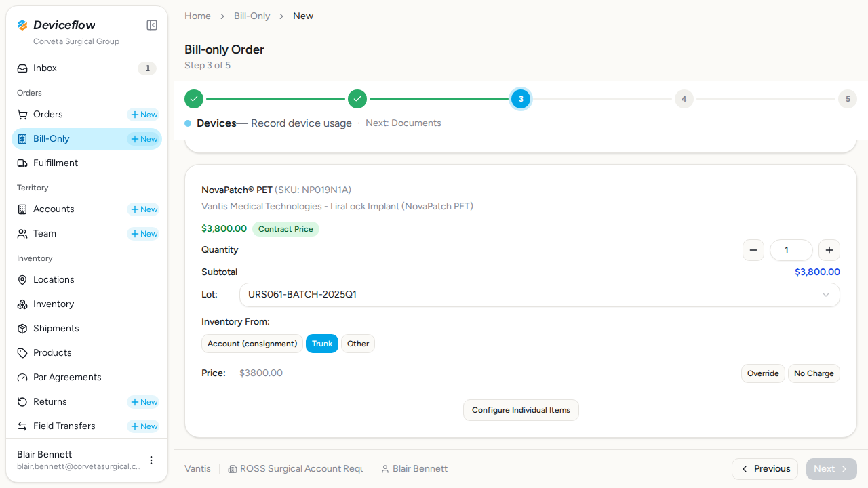Click the Next button
The height and width of the screenshot is (488, 868).
click(x=831, y=469)
